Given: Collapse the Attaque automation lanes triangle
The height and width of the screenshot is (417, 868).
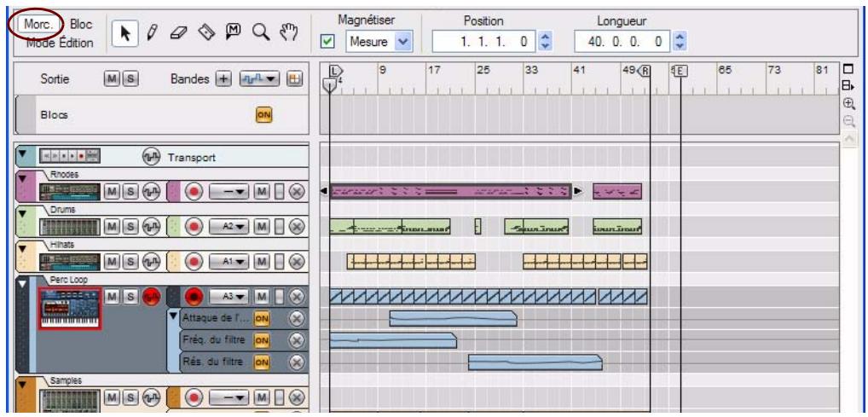Looking at the screenshot, I should 173,316.
